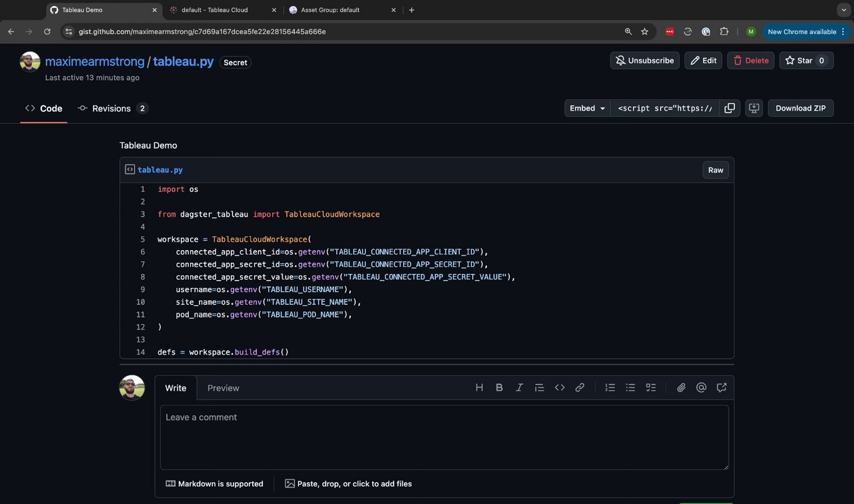Open the gist in GitHub Desktop
Screen dimensions: 854x504
pyautogui.click(x=754, y=108)
